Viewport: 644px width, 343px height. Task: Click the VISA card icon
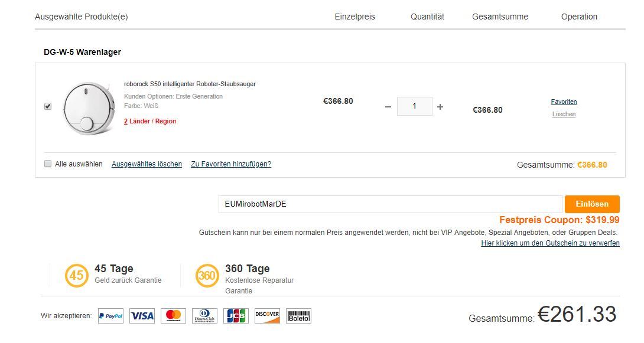click(x=142, y=316)
